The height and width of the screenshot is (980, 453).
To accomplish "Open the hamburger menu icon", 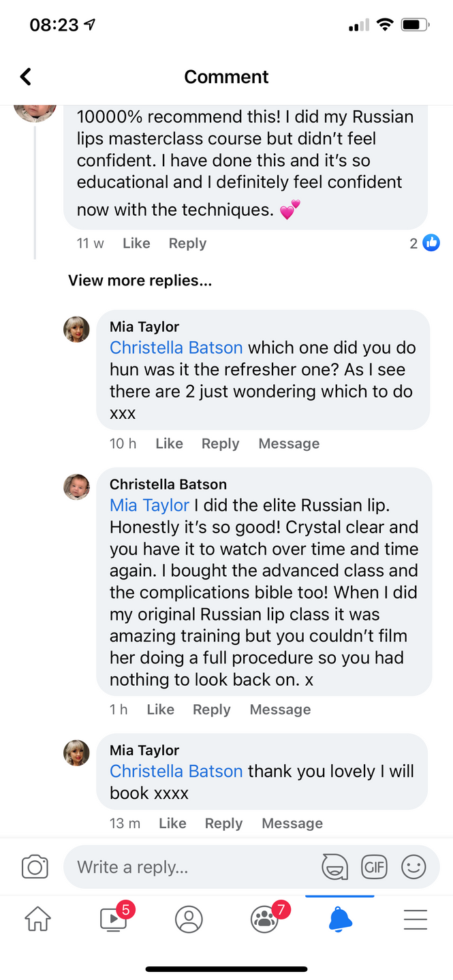I will (x=416, y=919).
